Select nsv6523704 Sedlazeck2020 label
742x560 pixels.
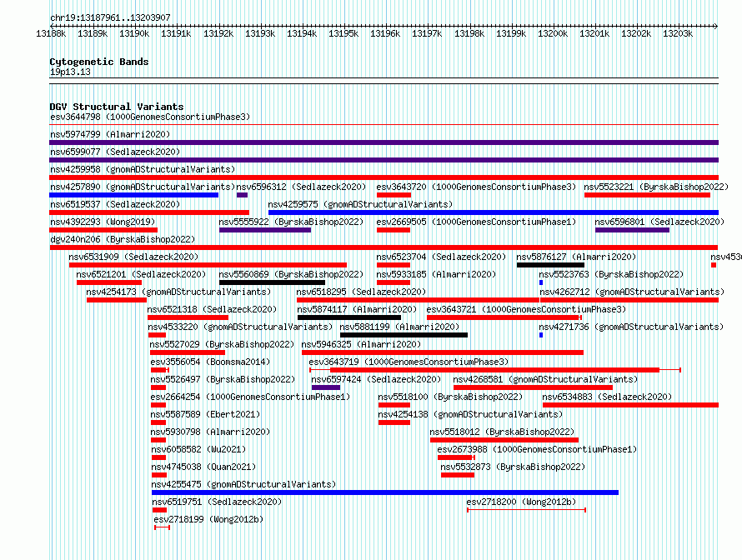[x=441, y=257]
